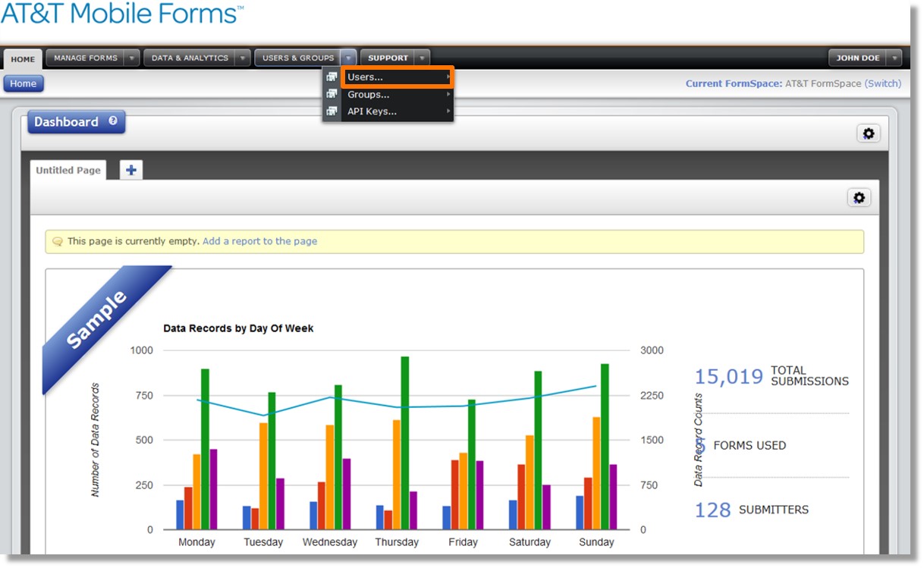Click the red bar for Saturday

coord(521,497)
